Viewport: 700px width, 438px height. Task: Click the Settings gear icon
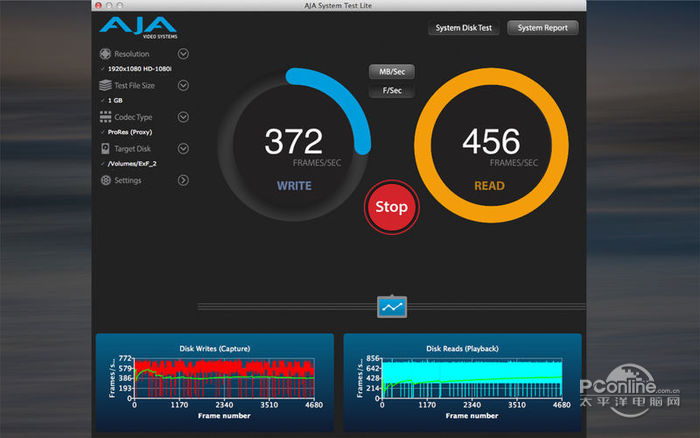pyautogui.click(x=105, y=180)
